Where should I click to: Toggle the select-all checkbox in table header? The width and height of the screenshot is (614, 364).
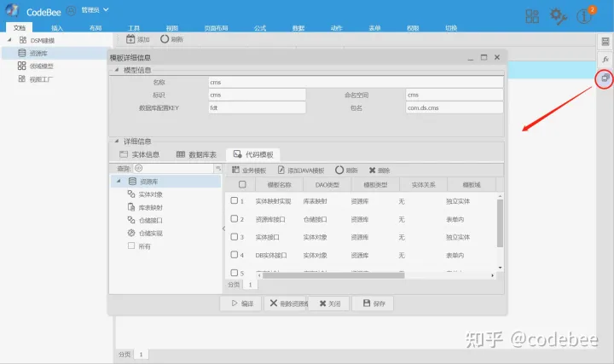[x=242, y=184]
